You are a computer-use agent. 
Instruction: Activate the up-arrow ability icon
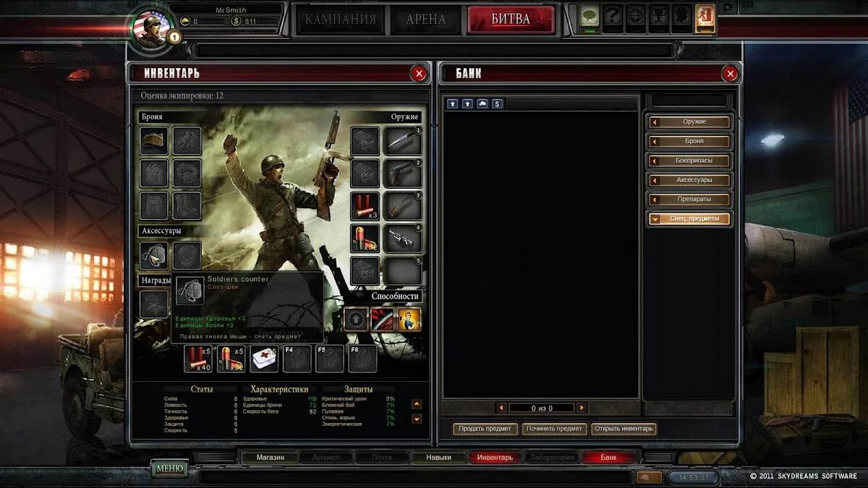click(355, 319)
